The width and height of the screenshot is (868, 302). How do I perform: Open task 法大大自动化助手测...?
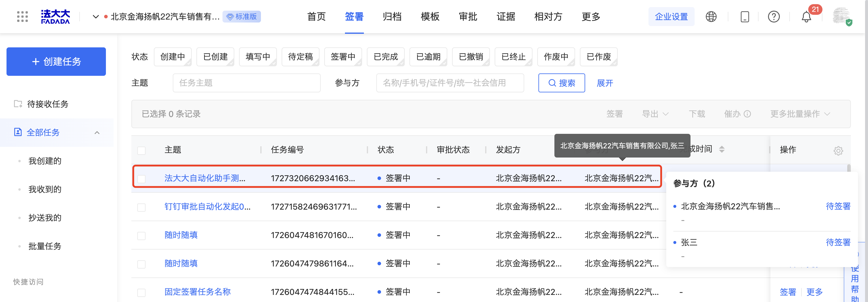(205, 178)
